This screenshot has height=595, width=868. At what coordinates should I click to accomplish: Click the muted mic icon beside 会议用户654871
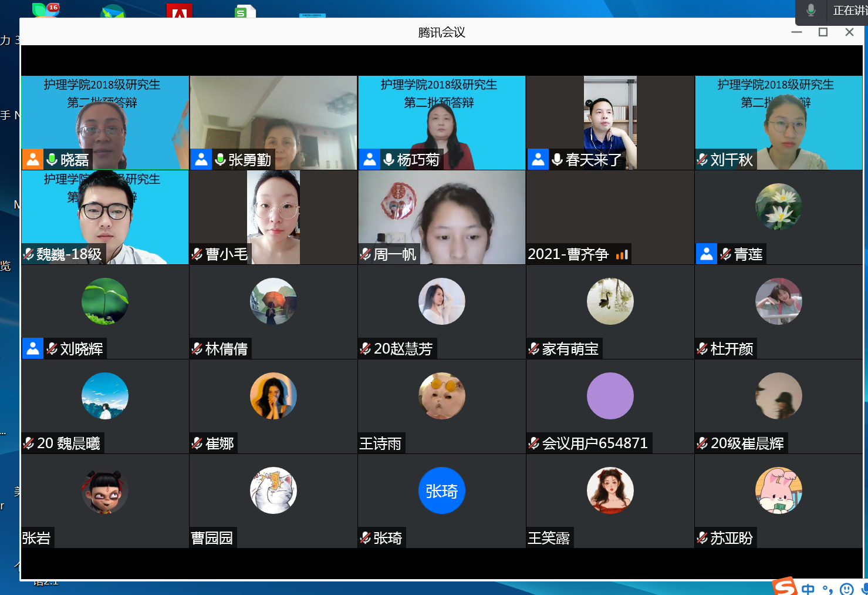pyautogui.click(x=534, y=443)
